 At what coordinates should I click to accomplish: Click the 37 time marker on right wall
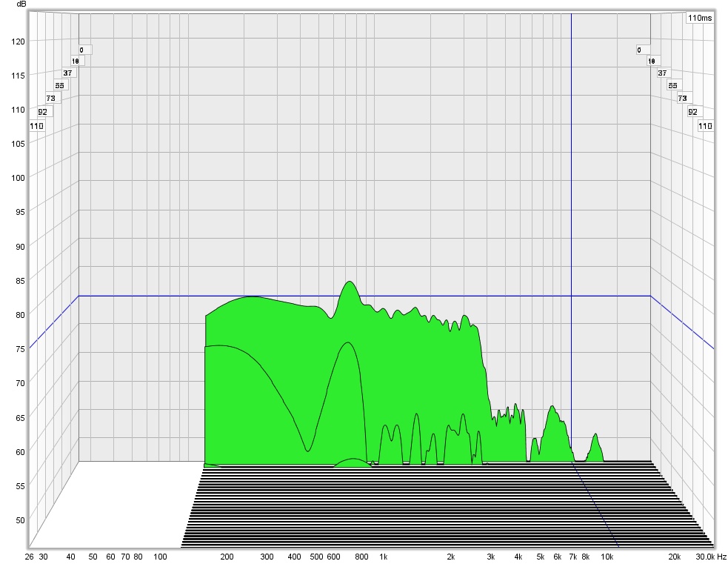coord(662,73)
